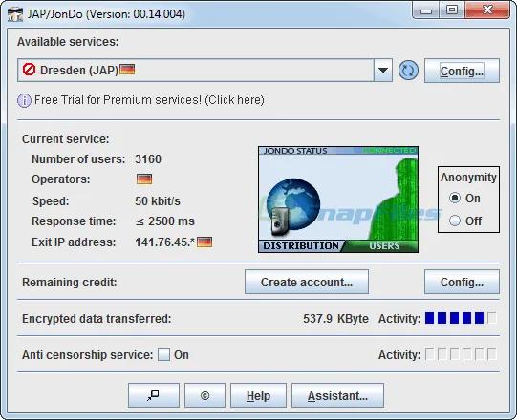Select the Anonymity Off radio button
The width and height of the screenshot is (517, 420).
click(x=455, y=220)
